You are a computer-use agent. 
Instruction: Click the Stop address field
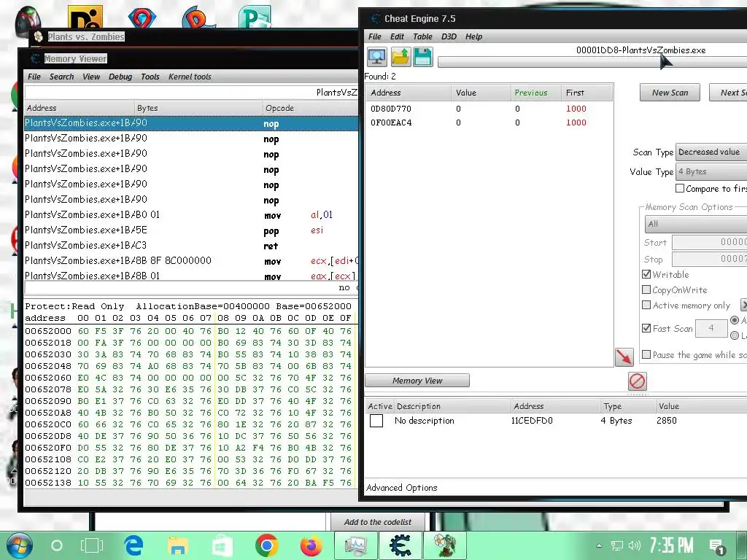tap(709, 259)
